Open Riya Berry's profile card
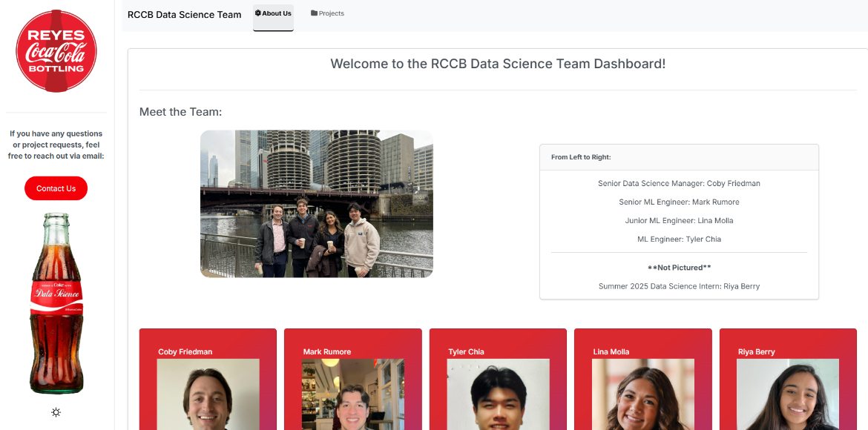Image resolution: width=868 pixels, height=430 pixels. coord(788,351)
